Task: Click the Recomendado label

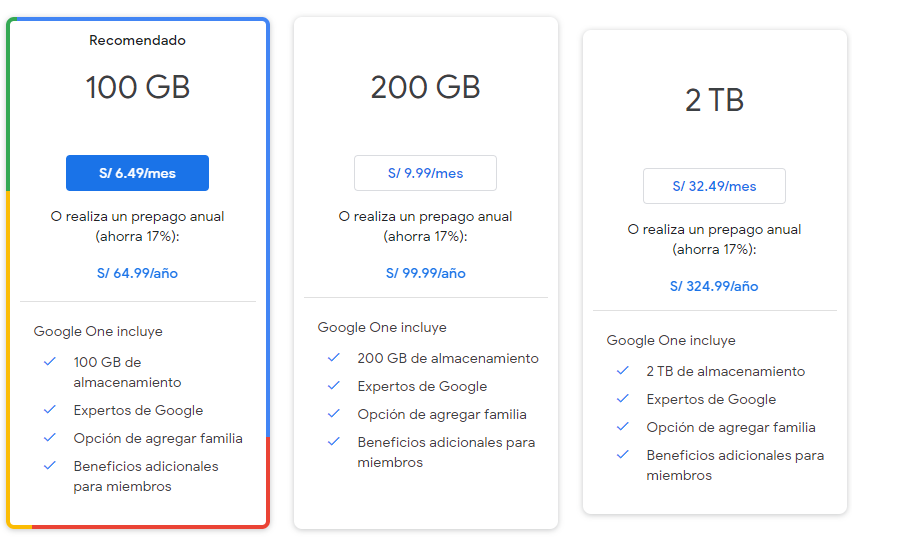Action: pos(137,40)
